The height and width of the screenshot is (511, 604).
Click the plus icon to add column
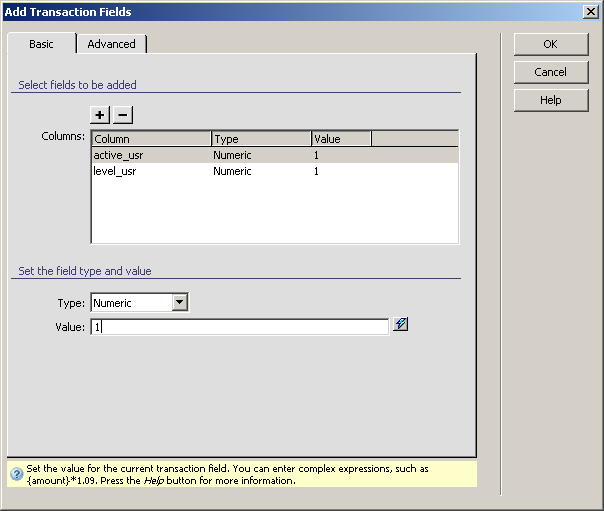pos(100,115)
